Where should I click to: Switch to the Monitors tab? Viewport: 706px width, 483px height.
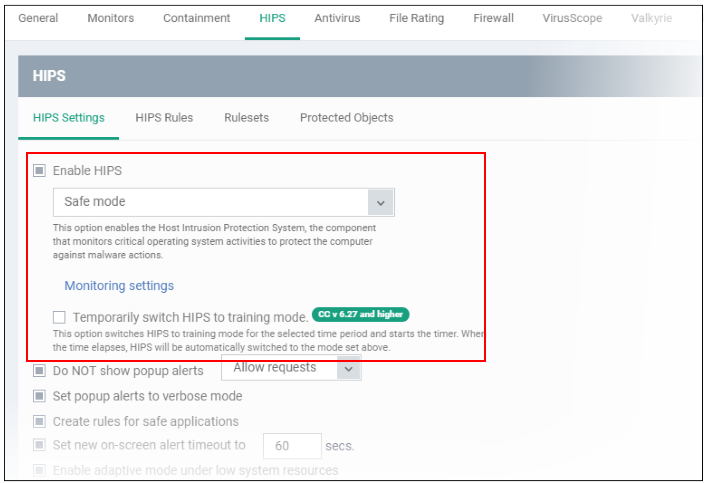tap(111, 18)
